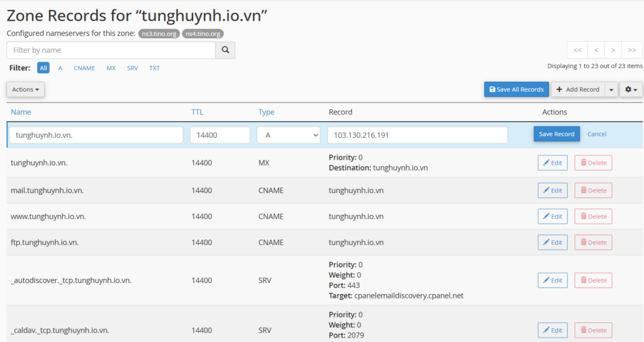This screenshot has height=342, width=644.
Task: Sort the table by Name column header
Action: [x=21, y=112]
